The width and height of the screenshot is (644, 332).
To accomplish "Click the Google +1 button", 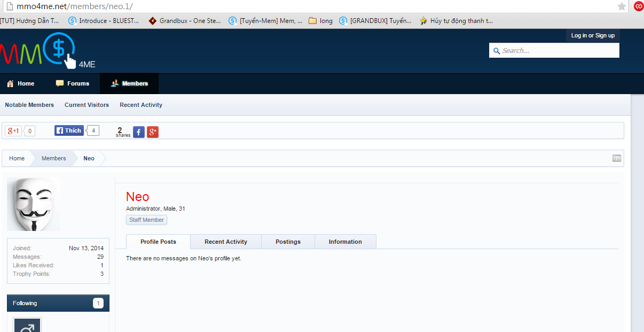I will [13, 131].
